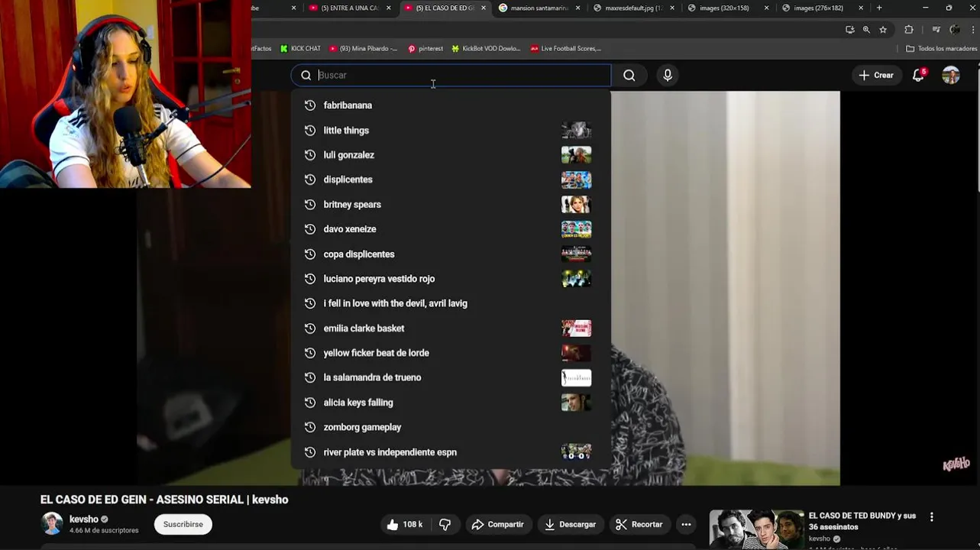Open the browser three-dot menu
The image size is (980, 550).
(974, 30)
